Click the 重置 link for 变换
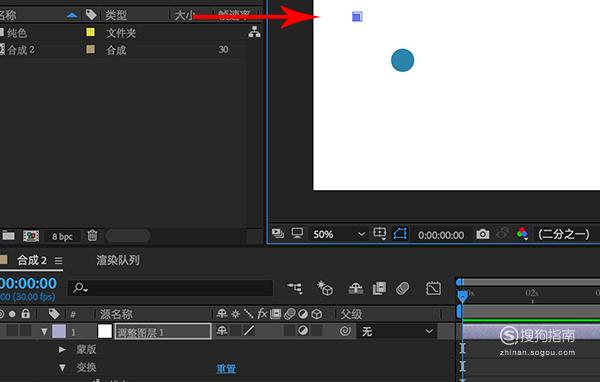This screenshot has height=382, width=600. click(226, 369)
